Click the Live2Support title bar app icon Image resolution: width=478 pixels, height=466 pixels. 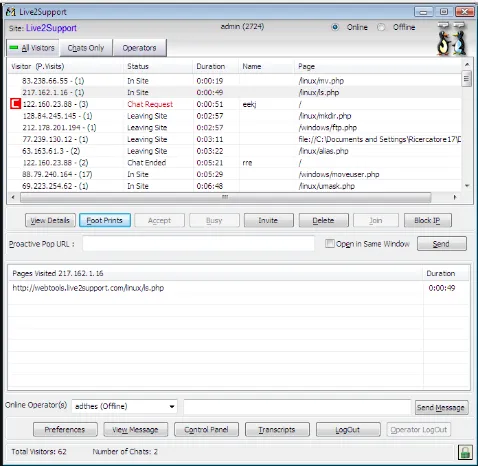click(11, 12)
